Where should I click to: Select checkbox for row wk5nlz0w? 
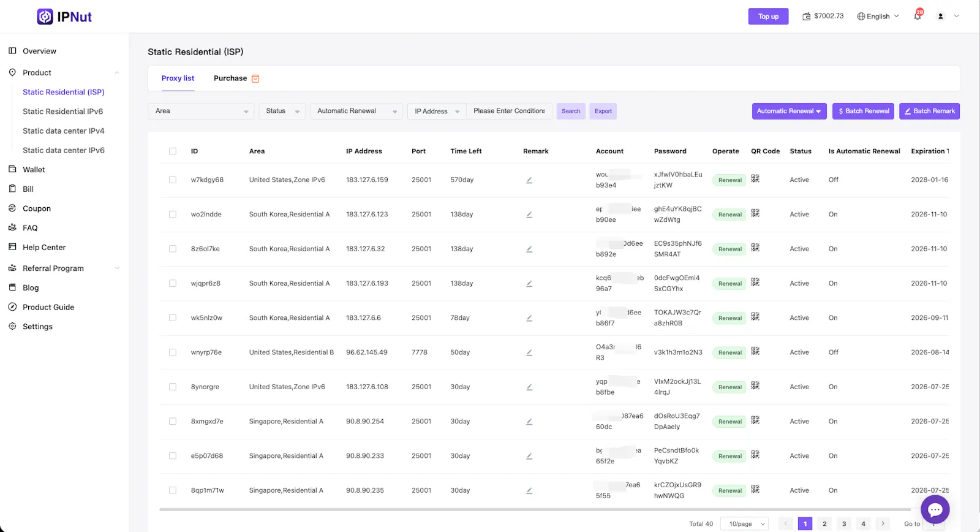[173, 318]
